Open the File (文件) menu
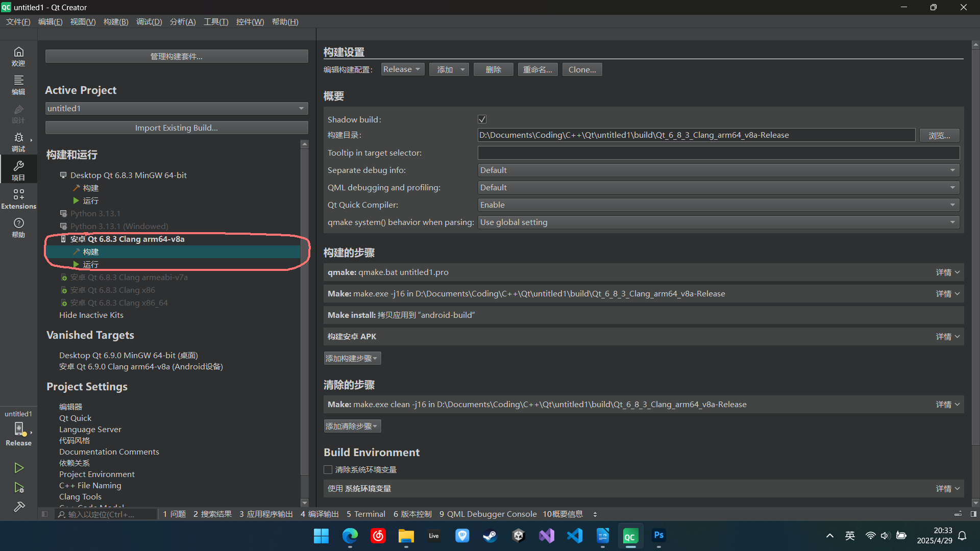This screenshot has width=980, height=551. click(x=18, y=22)
